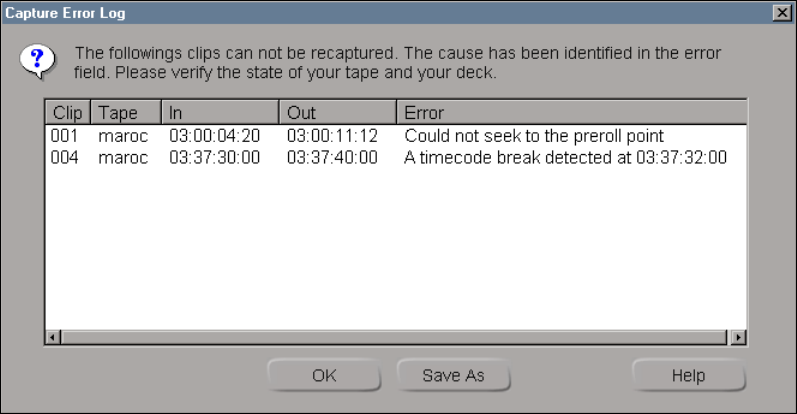Viewport: 797px width, 414px height.
Task: Open Help for the error log
Action: 688,376
